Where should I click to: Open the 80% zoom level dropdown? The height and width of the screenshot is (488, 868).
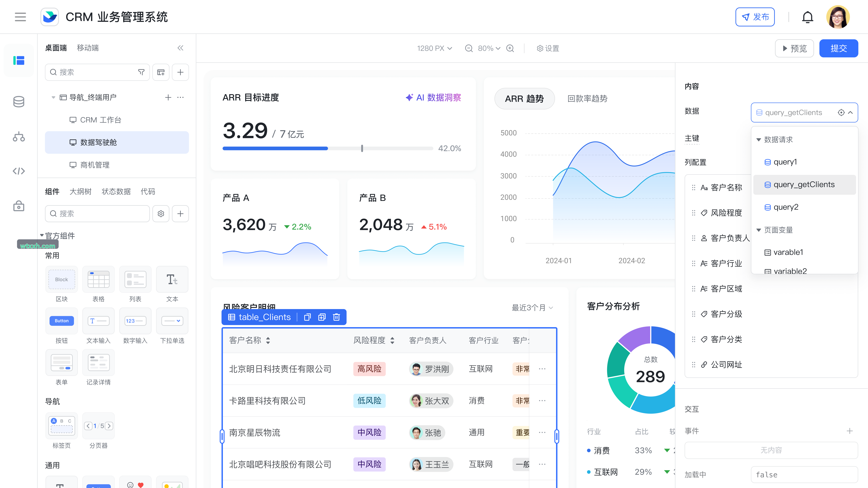[x=489, y=48]
